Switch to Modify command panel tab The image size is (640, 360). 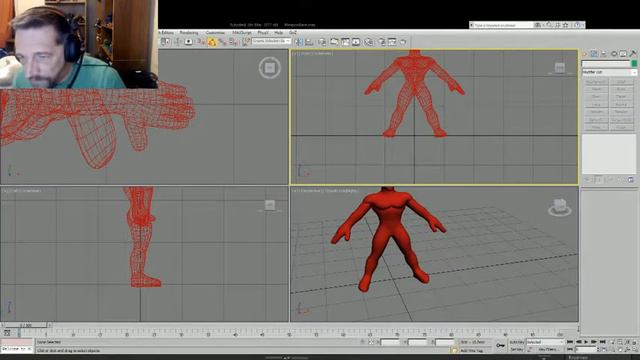pos(594,54)
